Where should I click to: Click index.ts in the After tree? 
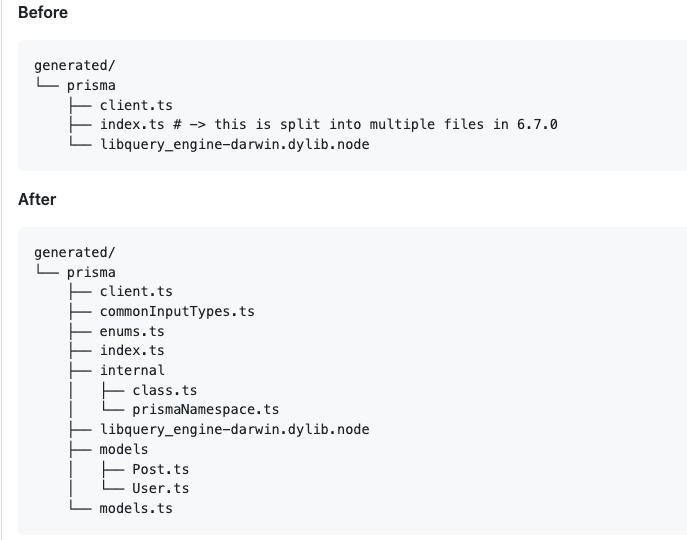click(x=132, y=351)
